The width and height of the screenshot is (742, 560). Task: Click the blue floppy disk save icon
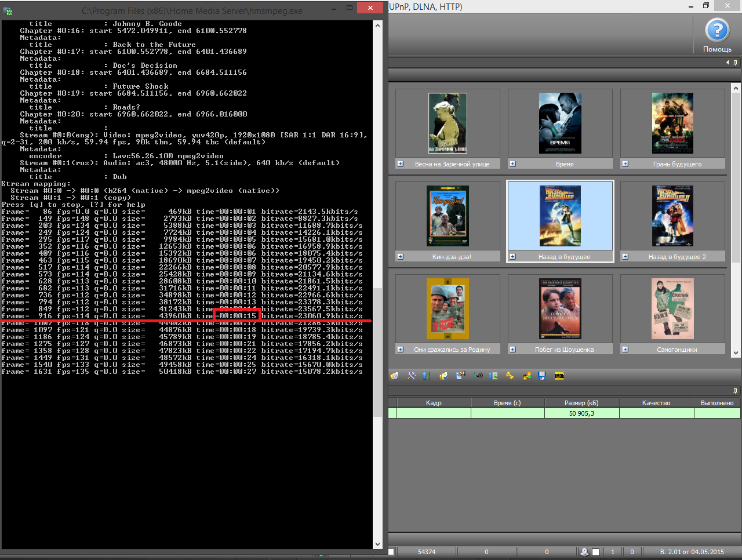click(542, 376)
